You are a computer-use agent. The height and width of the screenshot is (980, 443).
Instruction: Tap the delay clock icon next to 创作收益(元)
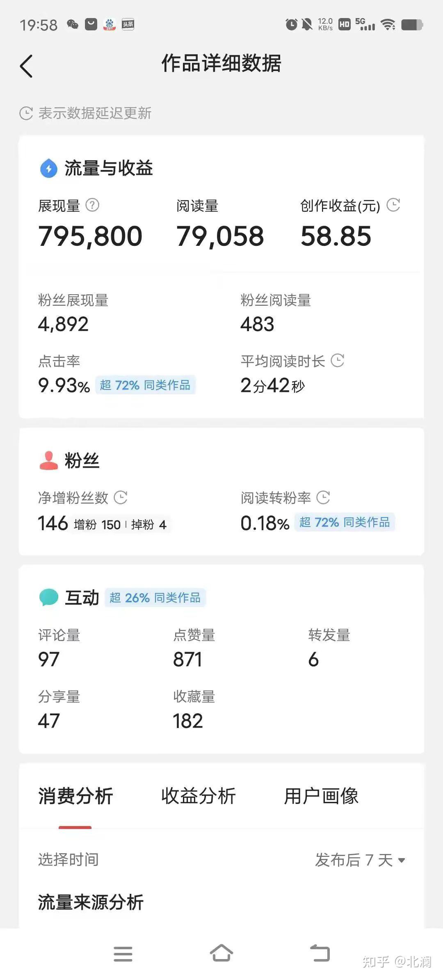click(x=393, y=205)
